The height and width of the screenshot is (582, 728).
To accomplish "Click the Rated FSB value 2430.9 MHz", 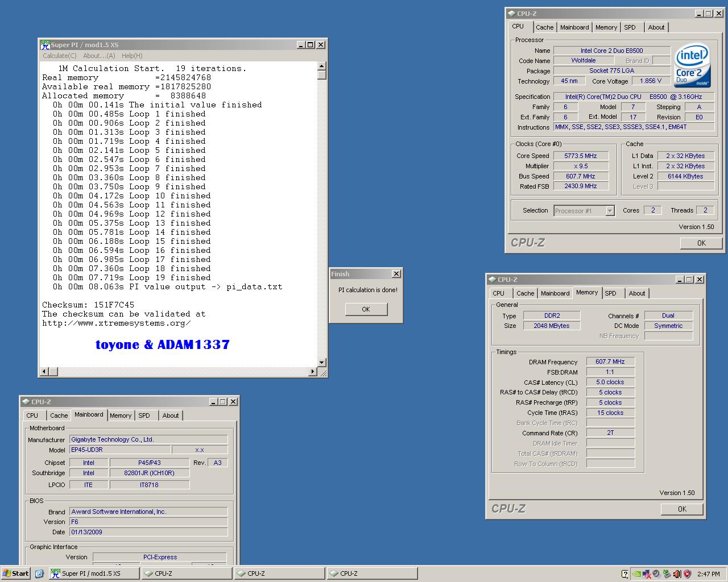I will (x=581, y=186).
